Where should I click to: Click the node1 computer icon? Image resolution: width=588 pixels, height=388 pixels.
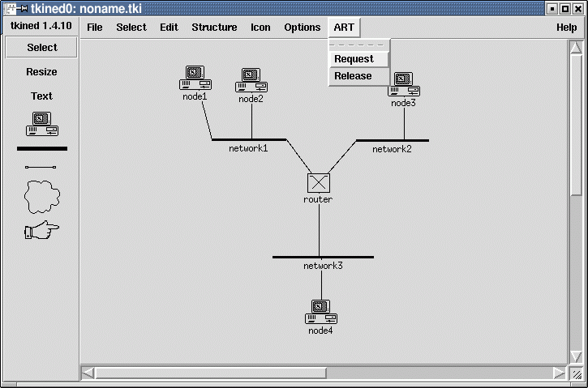pos(195,79)
